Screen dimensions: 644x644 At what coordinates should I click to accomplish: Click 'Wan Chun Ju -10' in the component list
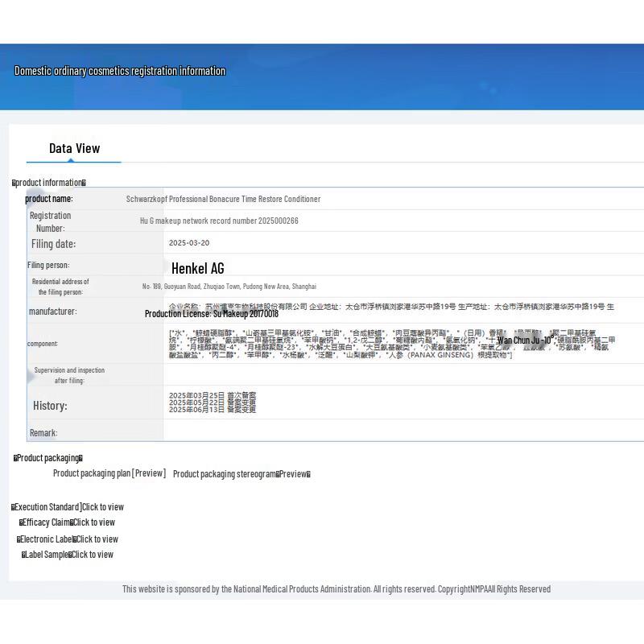[x=526, y=340]
